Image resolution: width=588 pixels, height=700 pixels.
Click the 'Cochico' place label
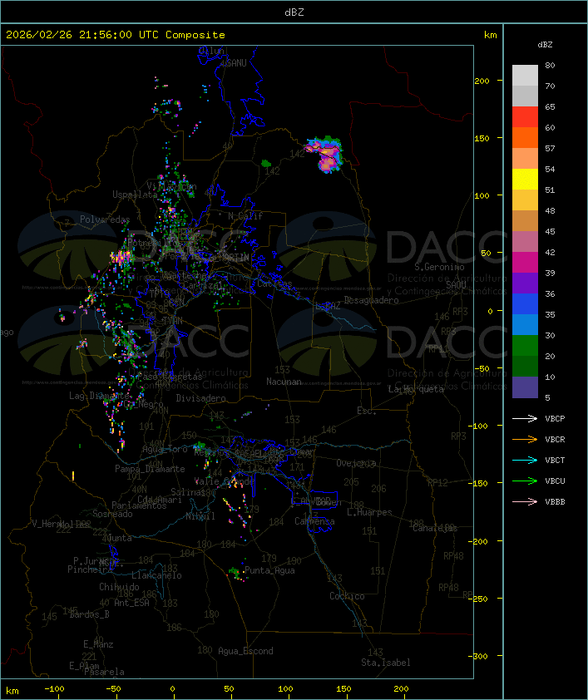(347, 596)
